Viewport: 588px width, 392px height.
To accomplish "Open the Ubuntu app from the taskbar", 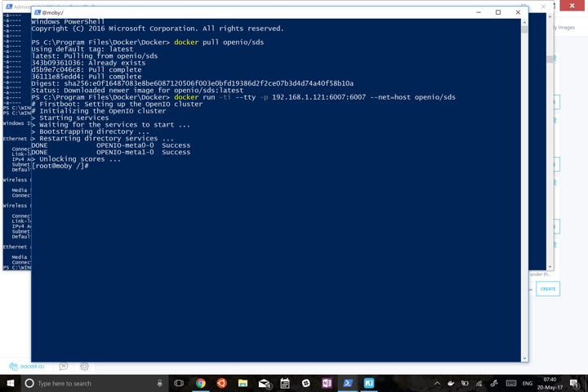I will pyautogui.click(x=221, y=383).
